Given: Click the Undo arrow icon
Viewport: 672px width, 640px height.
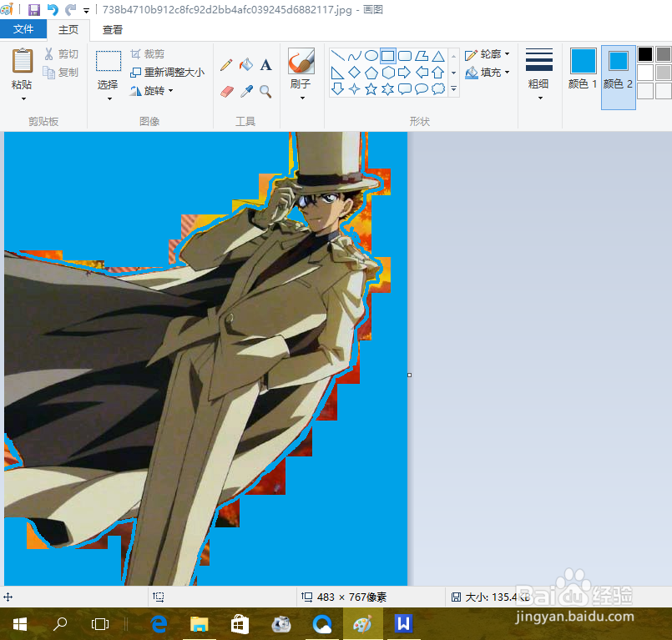Looking at the screenshot, I should pos(53,9).
